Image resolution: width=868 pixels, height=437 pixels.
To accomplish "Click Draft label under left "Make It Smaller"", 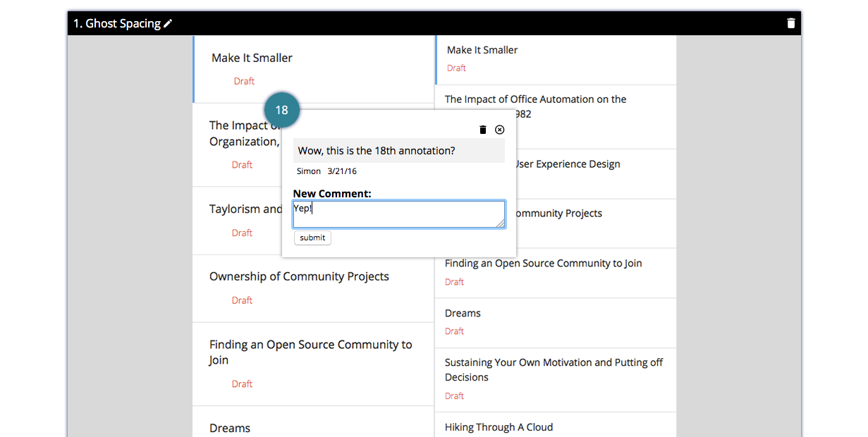I will click(x=244, y=81).
